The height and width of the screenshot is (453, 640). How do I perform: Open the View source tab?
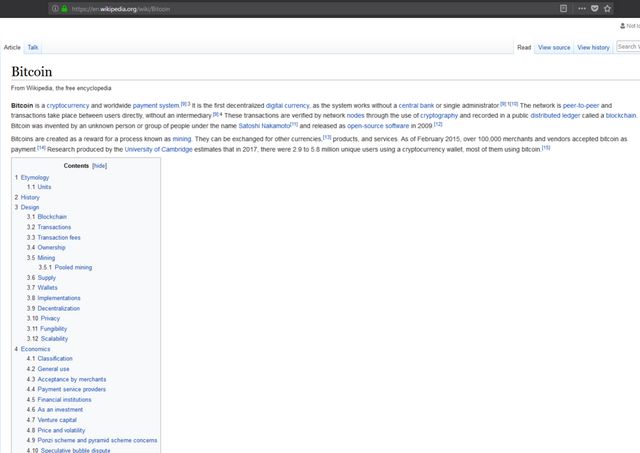554,47
